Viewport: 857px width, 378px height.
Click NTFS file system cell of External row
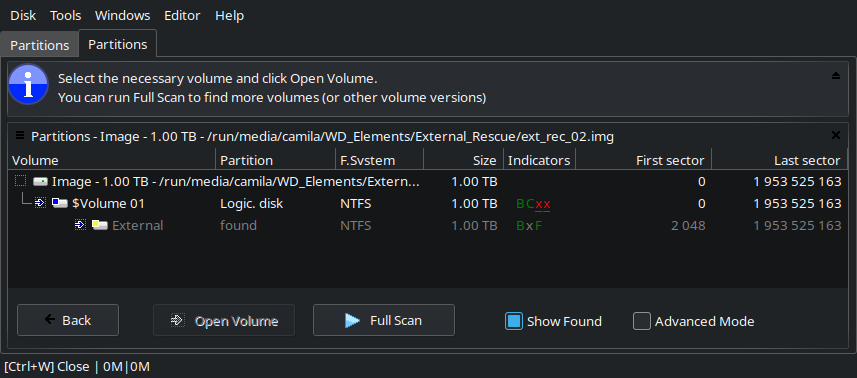[355, 226]
